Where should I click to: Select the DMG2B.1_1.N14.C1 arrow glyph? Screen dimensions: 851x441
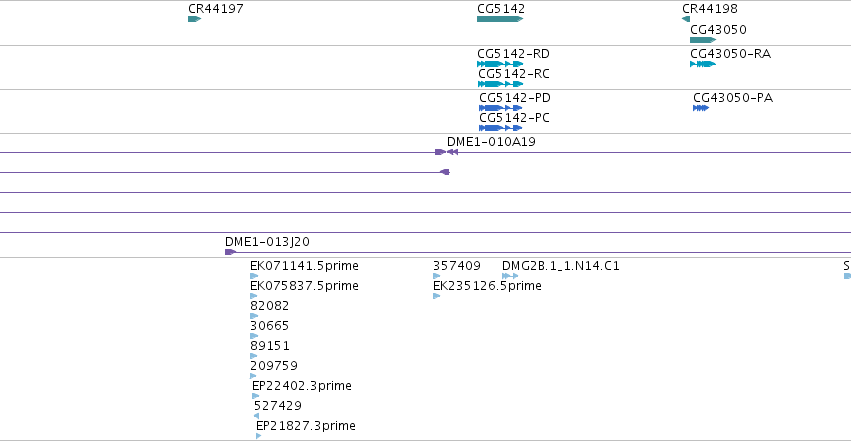(510, 276)
